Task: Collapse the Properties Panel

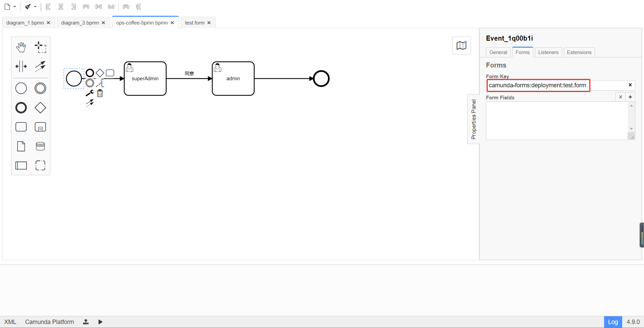Action: pos(474,119)
